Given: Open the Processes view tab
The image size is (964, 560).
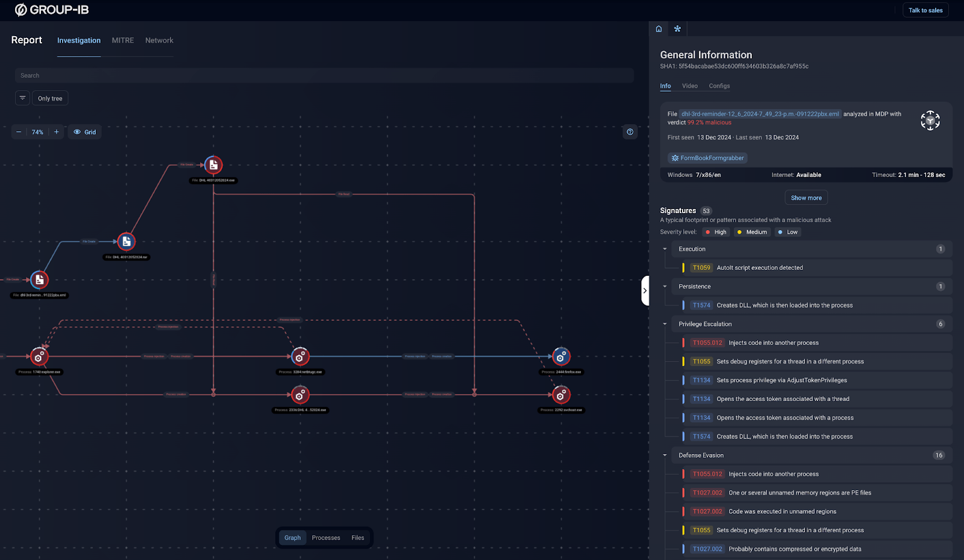Looking at the screenshot, I should (x=326, y=538).
